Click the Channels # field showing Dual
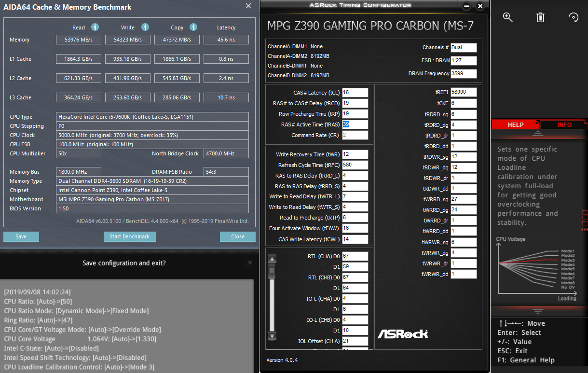The height and width of the screenshot is (373, 588). click(x=464, y=47)
